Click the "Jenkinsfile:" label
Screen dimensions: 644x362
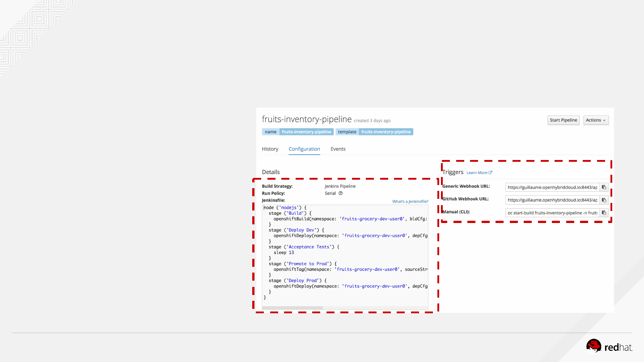tap(274, 201)
